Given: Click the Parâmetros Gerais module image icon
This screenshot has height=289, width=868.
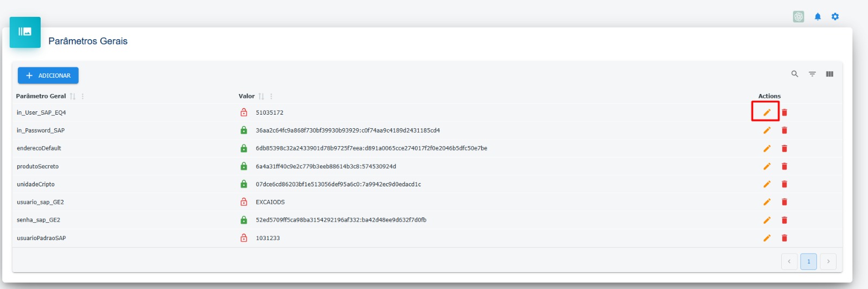Looking at the screenshot, I should (x=25, y=32).
